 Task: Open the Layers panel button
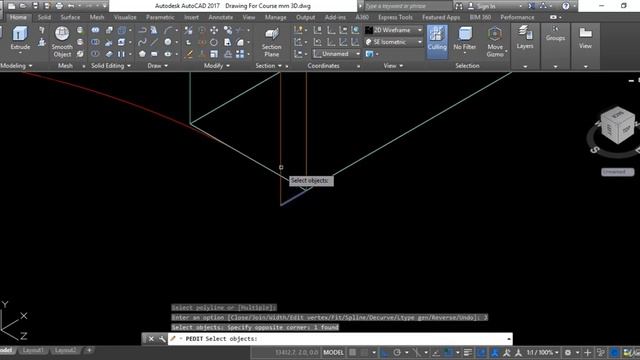click(x=524, y=38)
